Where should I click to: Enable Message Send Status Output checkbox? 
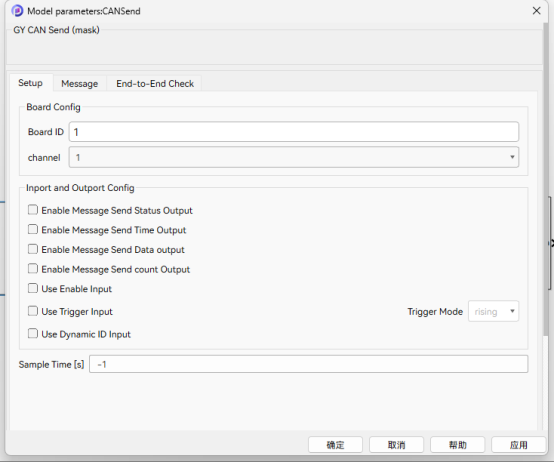(33, 210)
